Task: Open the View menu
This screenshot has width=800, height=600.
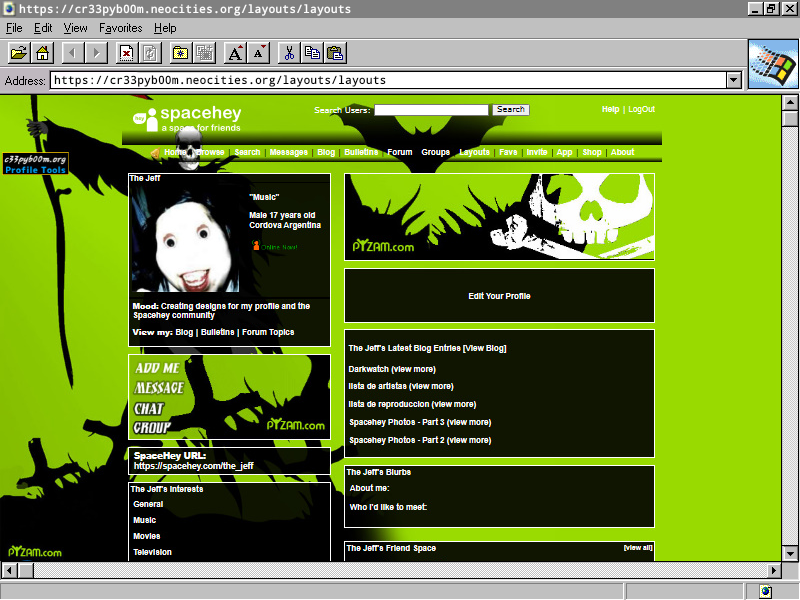Action: [x=76, y=28]
